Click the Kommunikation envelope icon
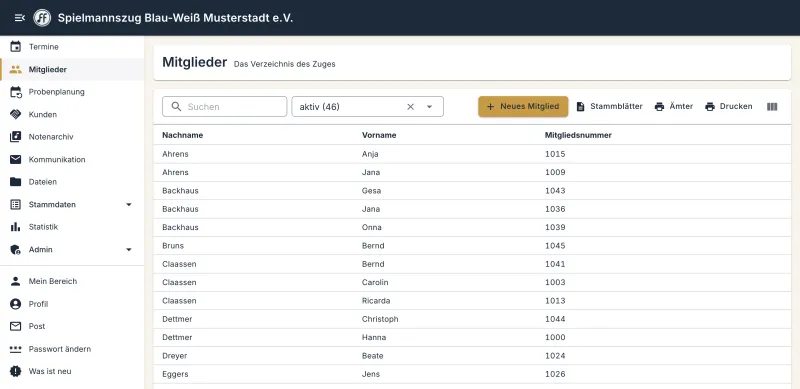Viewport: 800px width, 389px height. pyautogui.click(x=16, y=159)
